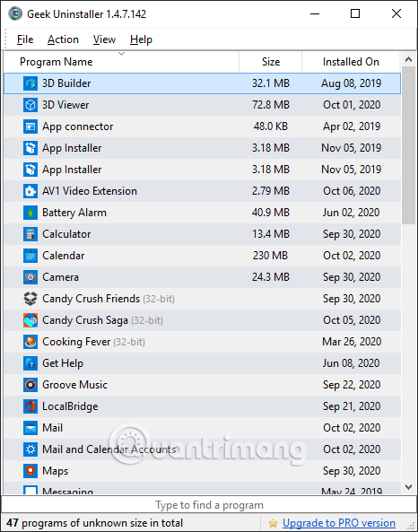The height and width of the screenshot is (532, 418).
Task: Click the 48.0 KB size value
Action: [271, 126]
